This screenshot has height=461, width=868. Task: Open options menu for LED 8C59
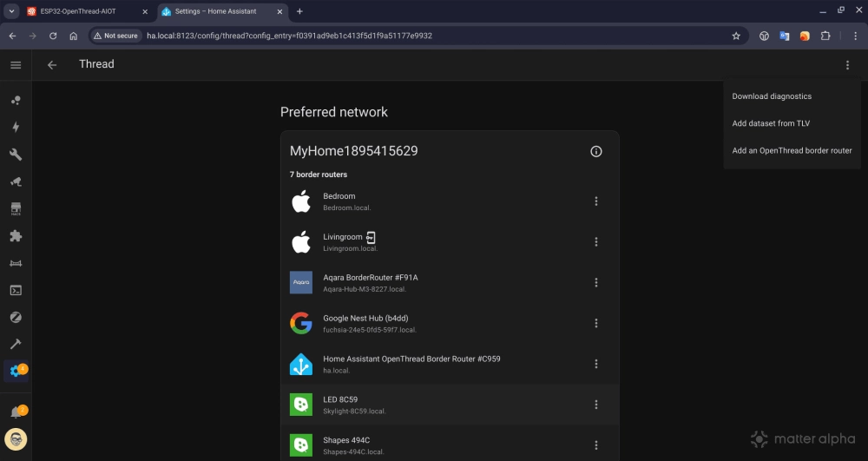595,405
